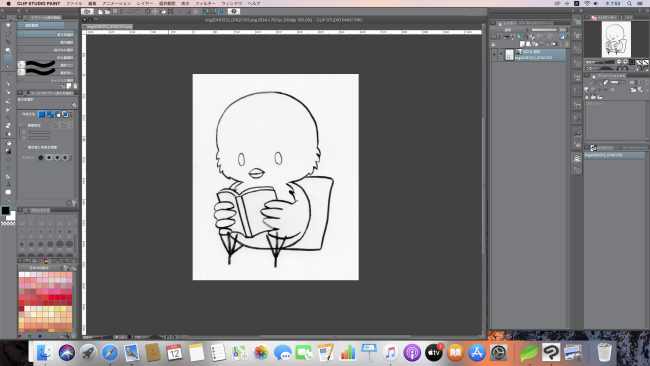Open Safari from the Dock
Image resolution: width=650 pixels, height=366 pixels.
pyautogui.click(x=110, y=353)
